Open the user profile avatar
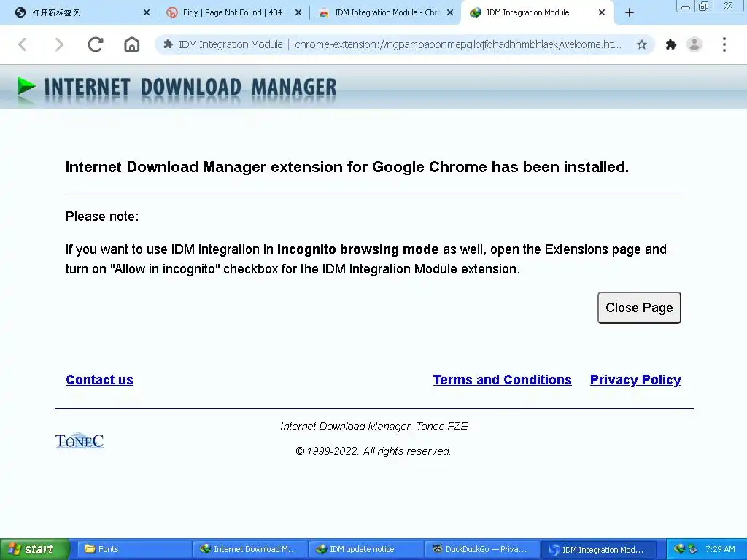747x560 pixels. coord(694,44)
